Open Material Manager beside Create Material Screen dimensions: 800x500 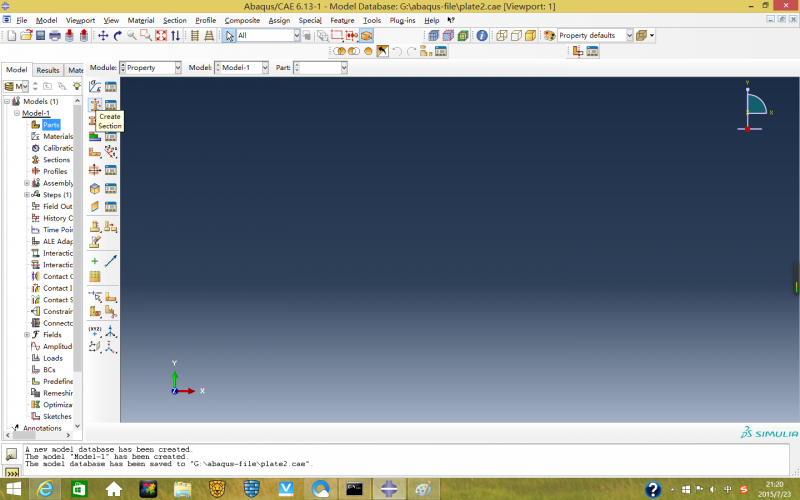pyautogui.click(x=111, y=87)
